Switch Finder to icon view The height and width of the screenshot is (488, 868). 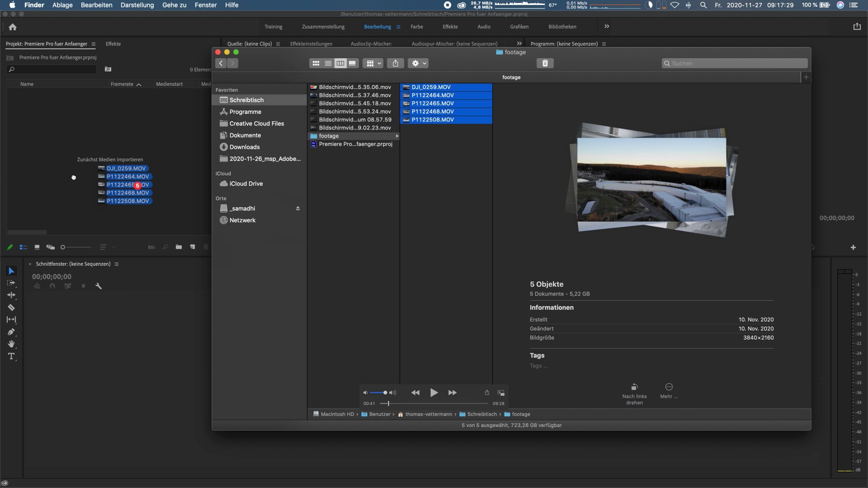tap(316, 63)
